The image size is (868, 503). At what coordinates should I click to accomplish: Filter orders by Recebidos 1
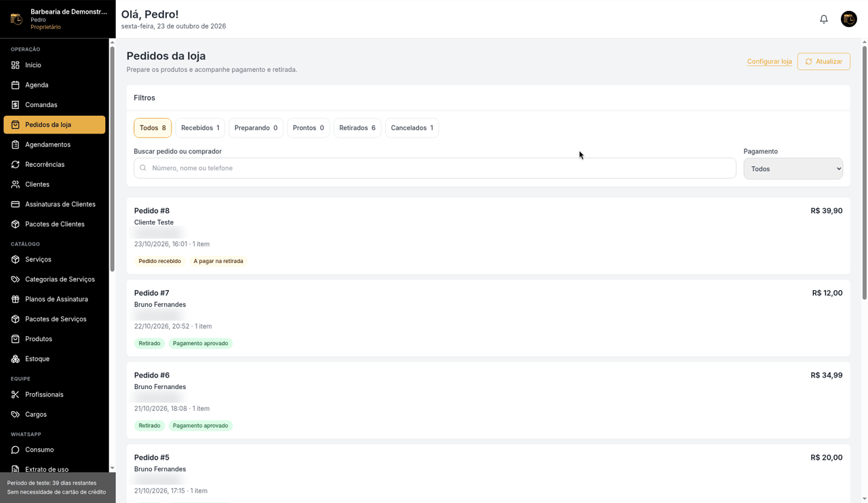(x=200, y=128)
